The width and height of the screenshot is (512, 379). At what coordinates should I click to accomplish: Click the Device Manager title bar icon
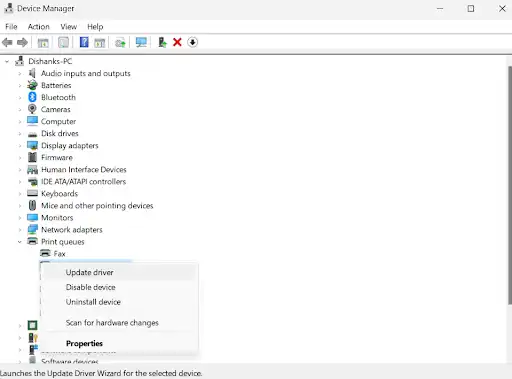click(x=8, y=8)
